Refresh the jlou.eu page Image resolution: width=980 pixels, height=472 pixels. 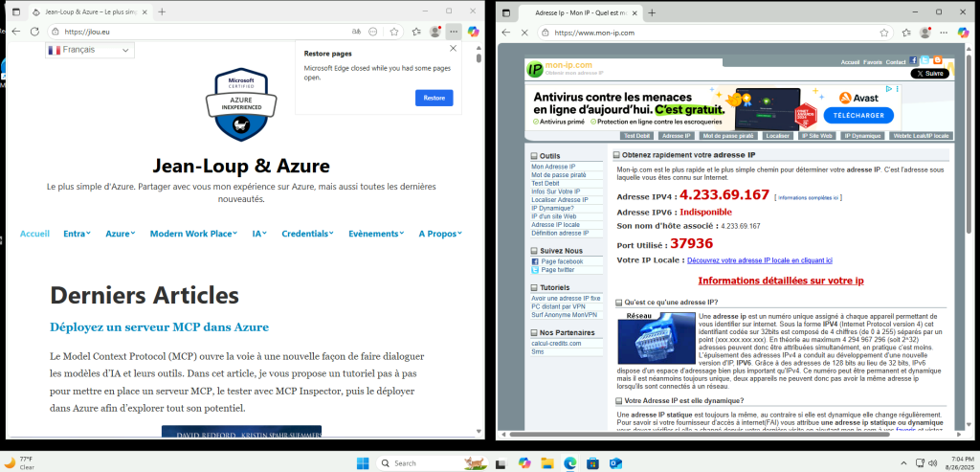coord(35,32)
